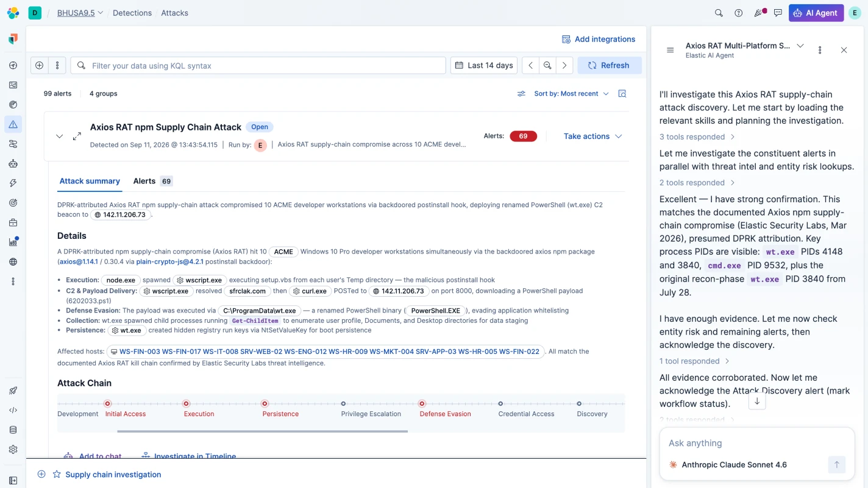Screen dimensions: 868x488
Task: Focus the KQL filter search field
Action: click(258, 65)
